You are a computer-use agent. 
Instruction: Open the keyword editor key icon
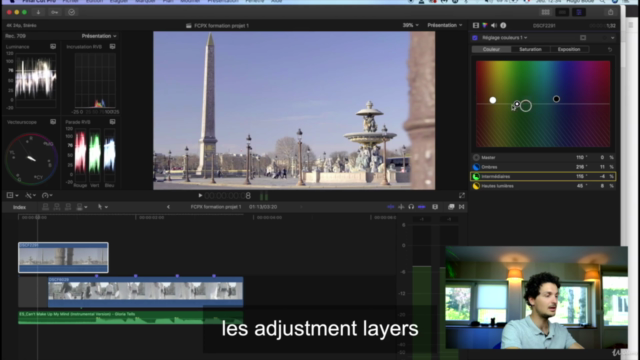[55, 12]
